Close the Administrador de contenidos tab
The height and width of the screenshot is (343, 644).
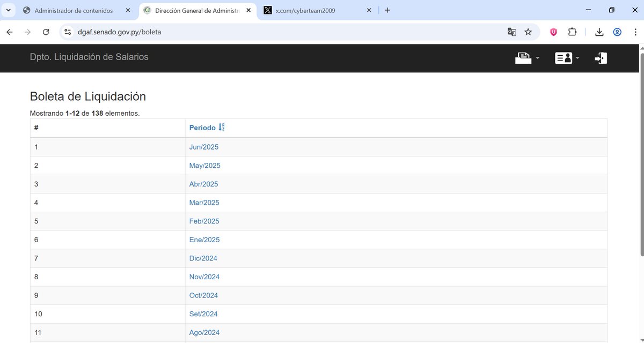click(128, 10)
